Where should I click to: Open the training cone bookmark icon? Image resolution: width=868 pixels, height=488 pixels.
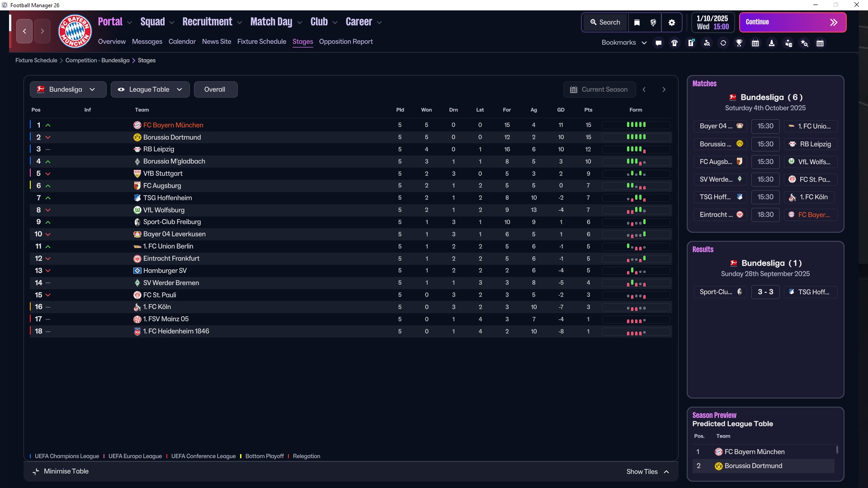pyautogui.click(x=772, y=43)
